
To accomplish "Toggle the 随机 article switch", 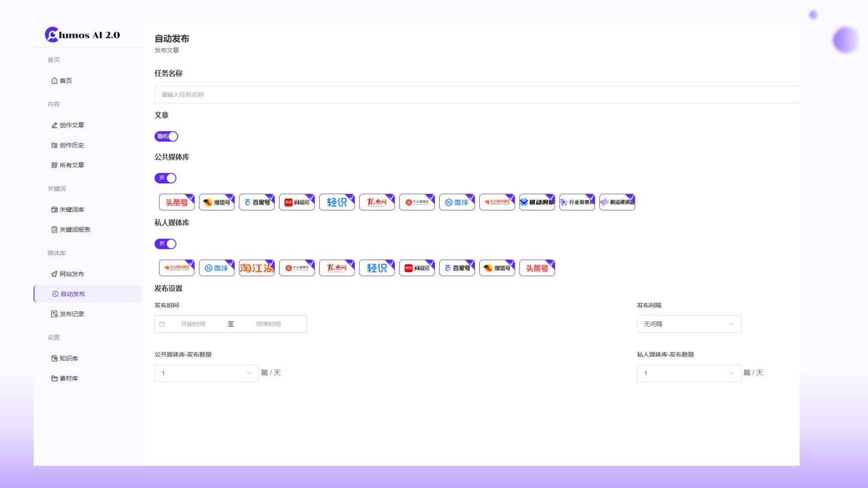I will (166, 136).
